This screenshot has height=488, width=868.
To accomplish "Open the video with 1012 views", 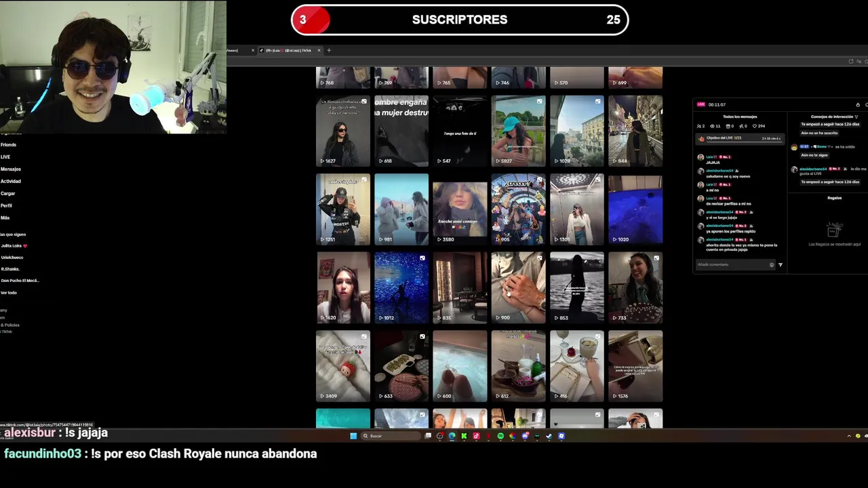I will [x=401, y=287].
